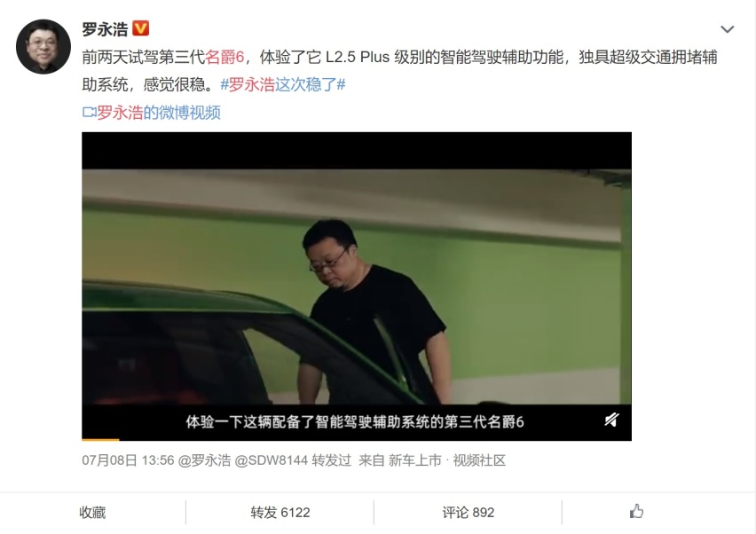Image resolution: width=756 pixels, height=534 pixels.
Task: Open the @SDW8144 mention link
Action: (x=271, y=460)
